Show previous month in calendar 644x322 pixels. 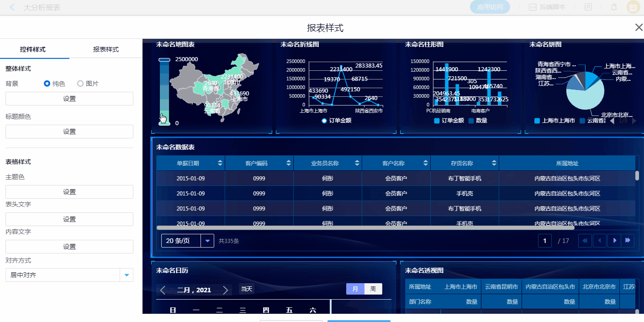pyautogui.click(x=163, y=290)
